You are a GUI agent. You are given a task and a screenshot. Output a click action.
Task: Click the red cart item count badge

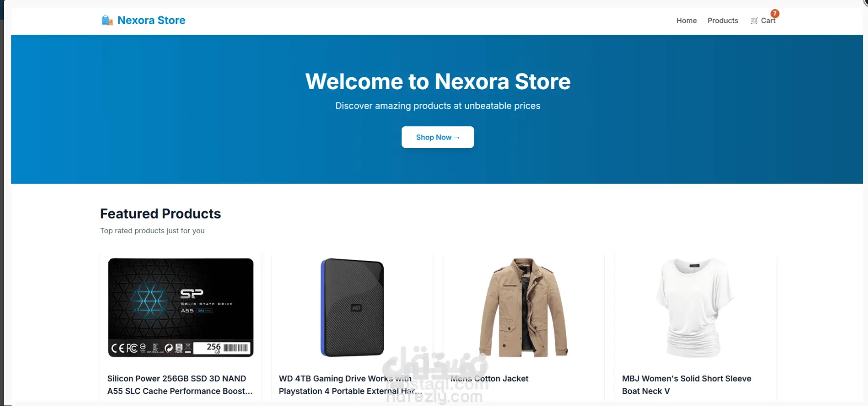pos(774,14)
